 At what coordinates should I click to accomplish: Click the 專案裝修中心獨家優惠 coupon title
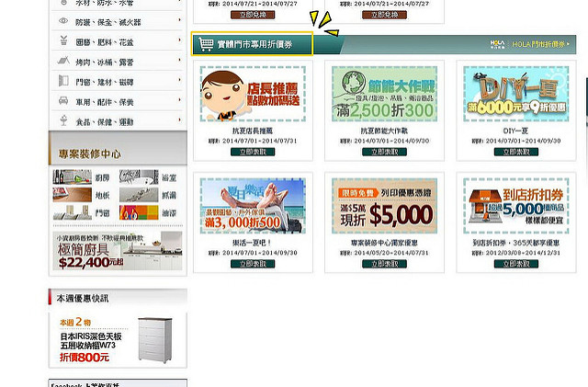coord(384,243)
